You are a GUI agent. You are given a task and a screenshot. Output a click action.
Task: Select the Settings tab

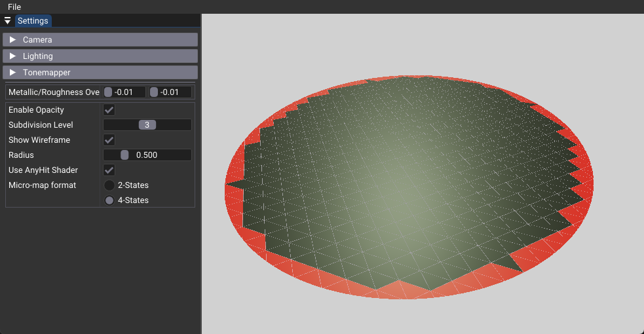(x=33, y=21)
